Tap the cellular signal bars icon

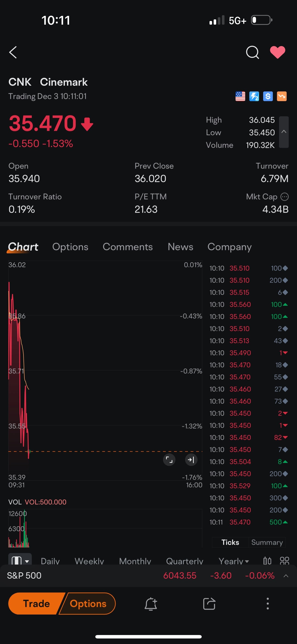217,20
